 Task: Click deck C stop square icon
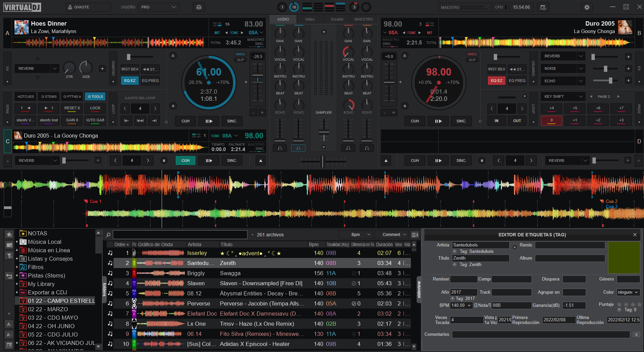click(x=164, y=160)
